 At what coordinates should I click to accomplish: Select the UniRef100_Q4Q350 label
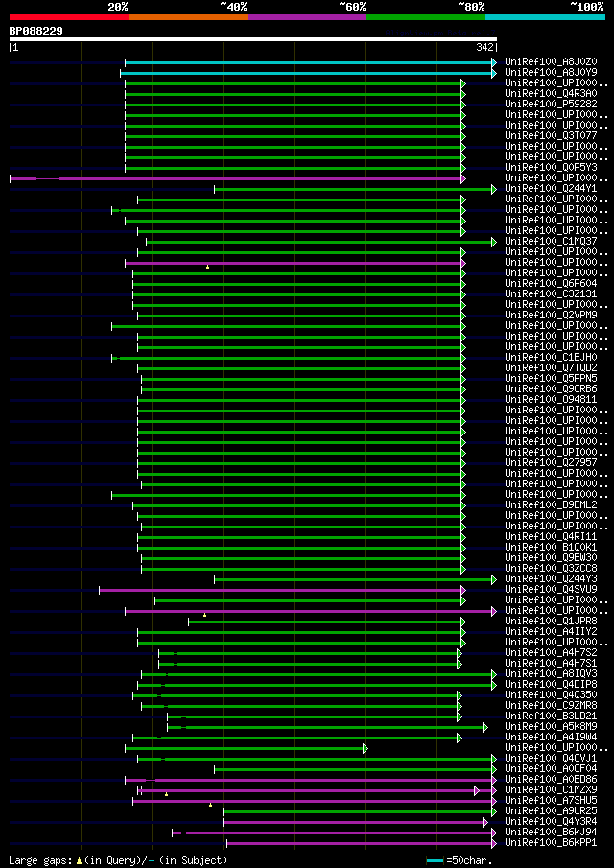(551, 695)
